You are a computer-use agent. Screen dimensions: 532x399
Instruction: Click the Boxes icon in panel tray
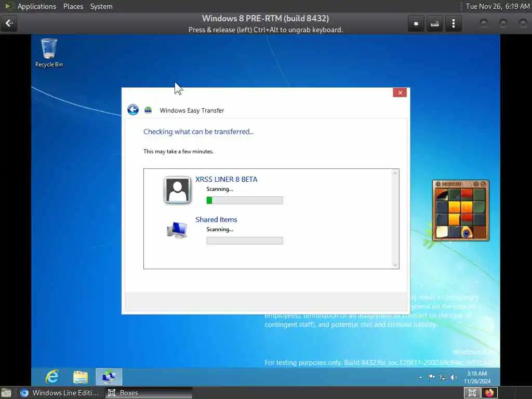coord(472,393)
